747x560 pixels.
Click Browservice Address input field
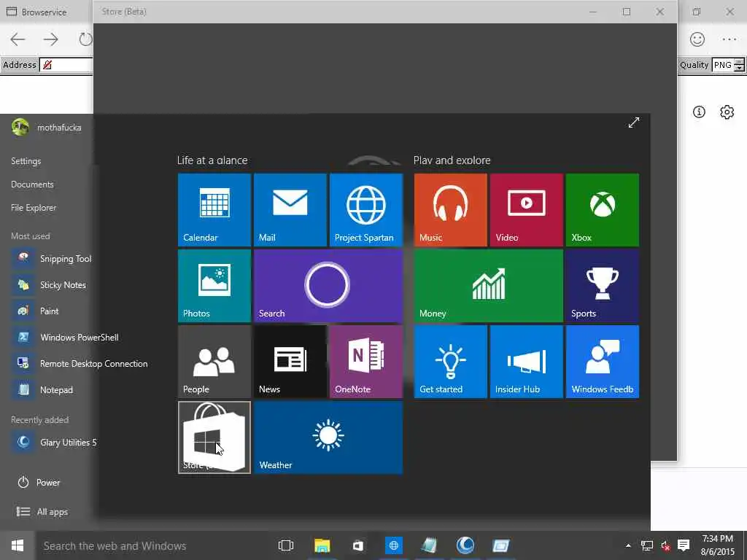66,65
